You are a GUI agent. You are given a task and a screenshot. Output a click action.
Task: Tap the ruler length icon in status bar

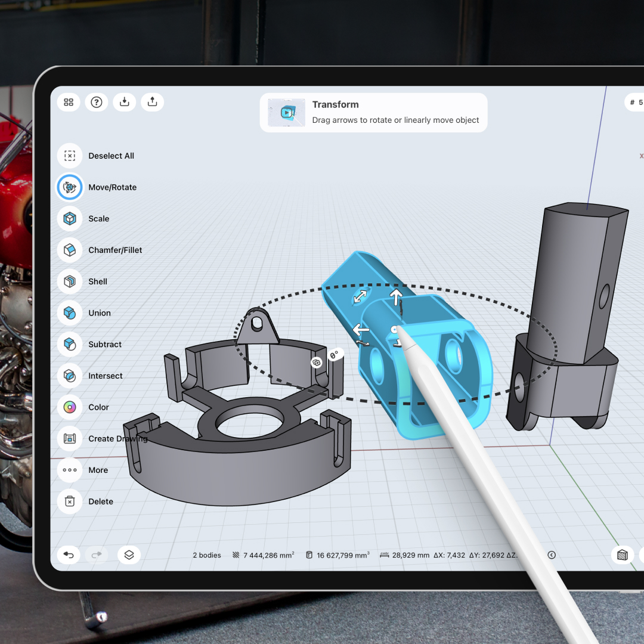tap(385, 555)
